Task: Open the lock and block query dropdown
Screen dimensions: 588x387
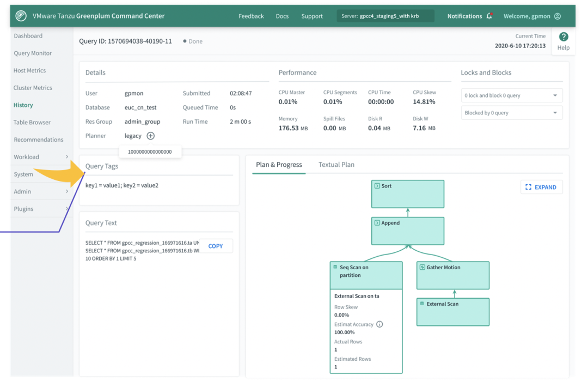Action: click(511, 95)
